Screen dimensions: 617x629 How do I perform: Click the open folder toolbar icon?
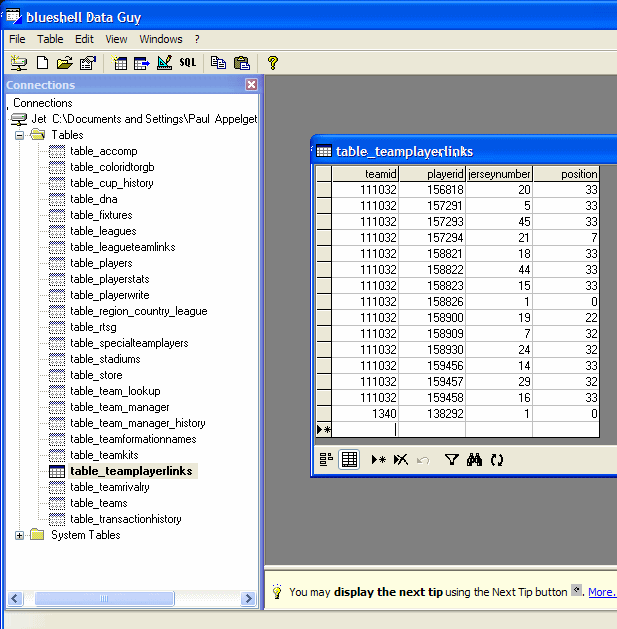point(65,63)
